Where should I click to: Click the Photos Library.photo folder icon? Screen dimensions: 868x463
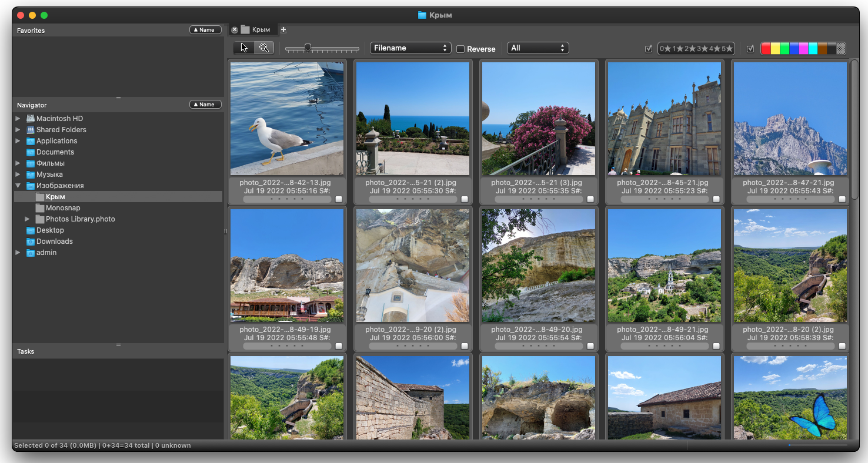pyautogui.click(x=40, y=219)
